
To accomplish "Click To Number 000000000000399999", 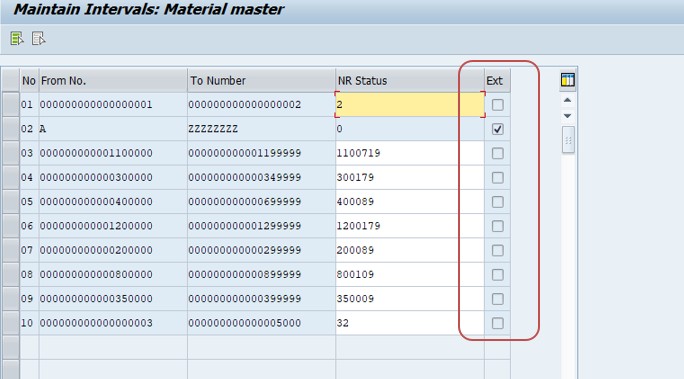I will click(262, 299).
